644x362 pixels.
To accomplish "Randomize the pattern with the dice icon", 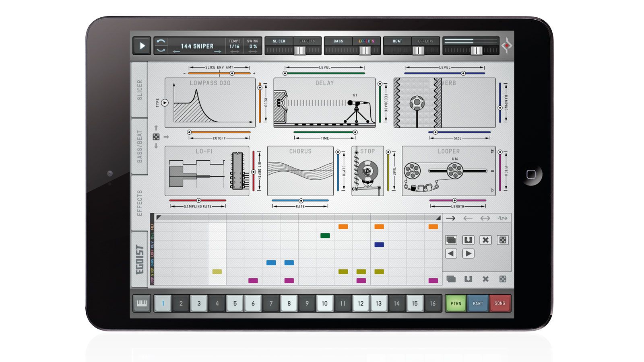I will [x=503, y=241].
